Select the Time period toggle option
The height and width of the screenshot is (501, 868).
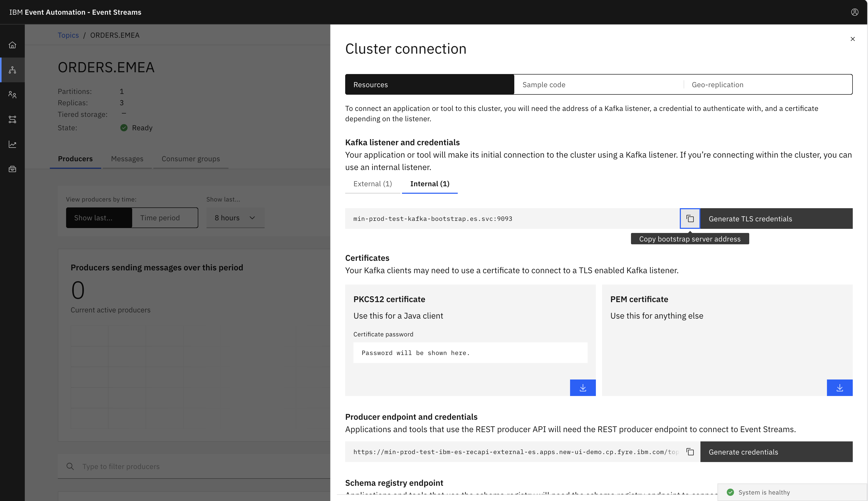tap(164, 218)
